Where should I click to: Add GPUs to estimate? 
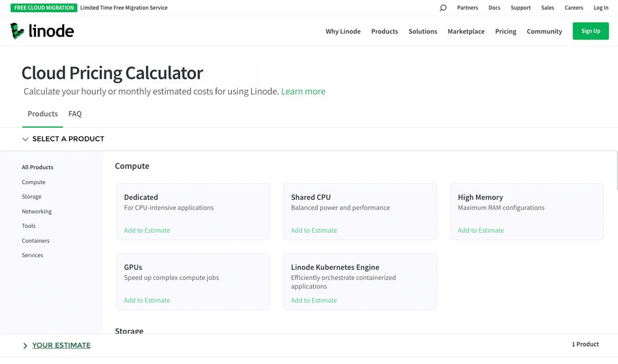point(147,300)
